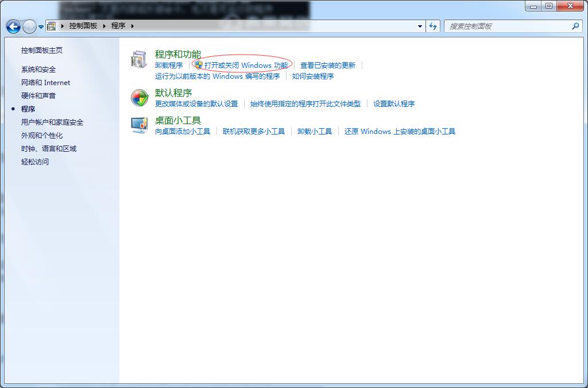
Task: Open 时钟、语言和区域 category
Action: [x=49, y=149]
